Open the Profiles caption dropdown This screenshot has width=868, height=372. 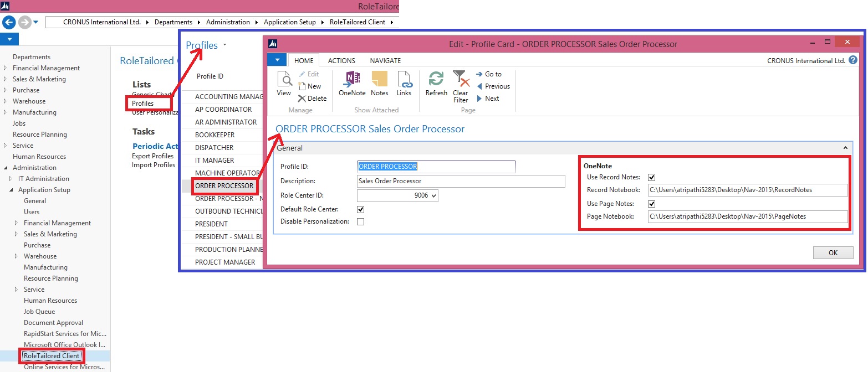[x=224, y=45]
